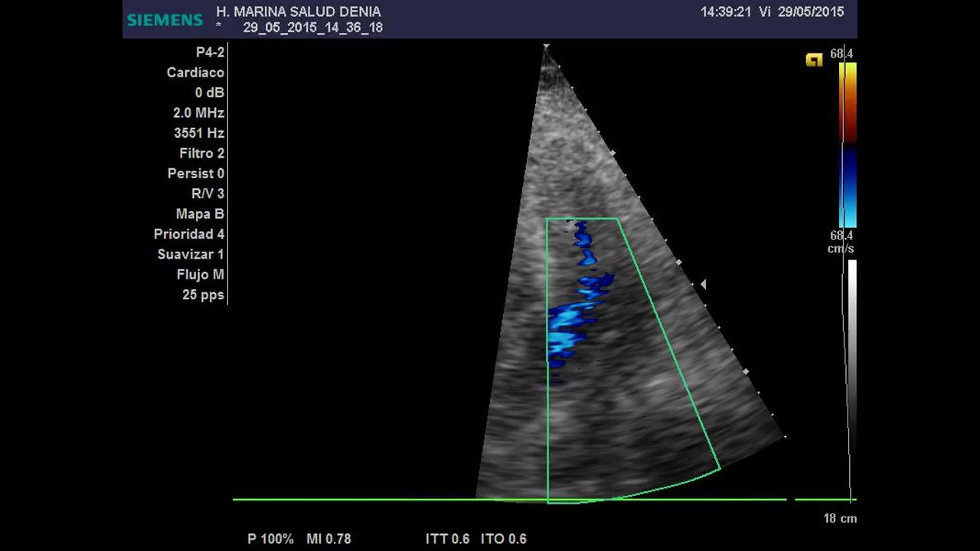Select the Prioridad 4 priority setting
The image size is (980, 551).
point(188,234)
